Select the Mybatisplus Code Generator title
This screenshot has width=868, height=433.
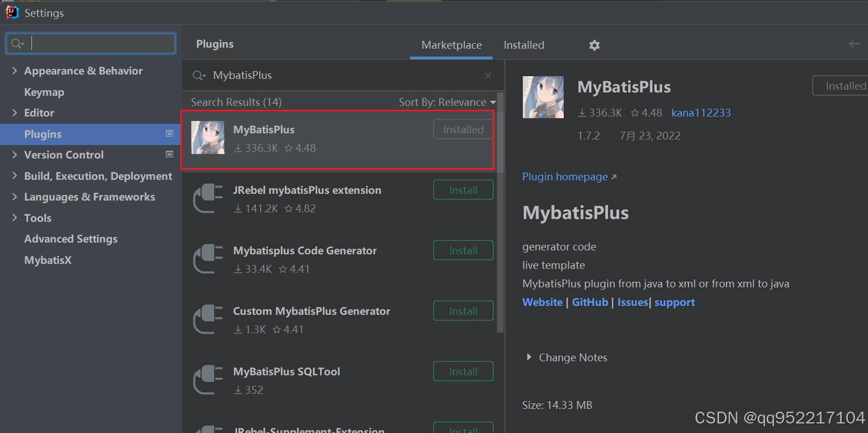[x=305, y=250]
